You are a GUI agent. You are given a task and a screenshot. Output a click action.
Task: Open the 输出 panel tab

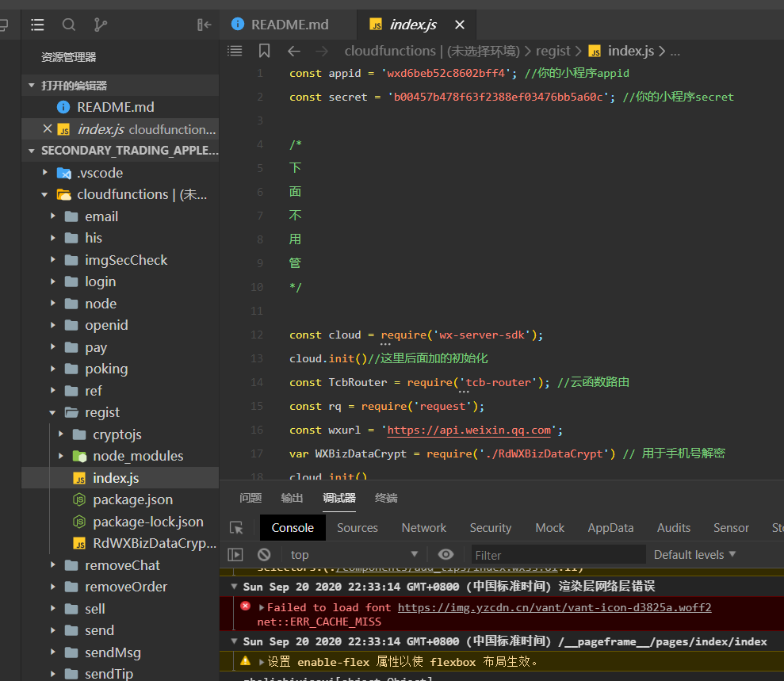(x=292, y=498)
